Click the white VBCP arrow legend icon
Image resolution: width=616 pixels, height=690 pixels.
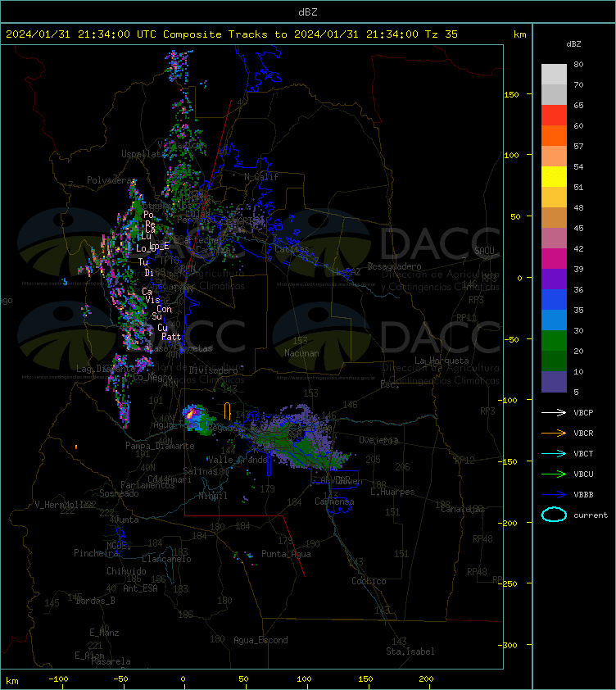pyautogui.click(x=554, y=412)
